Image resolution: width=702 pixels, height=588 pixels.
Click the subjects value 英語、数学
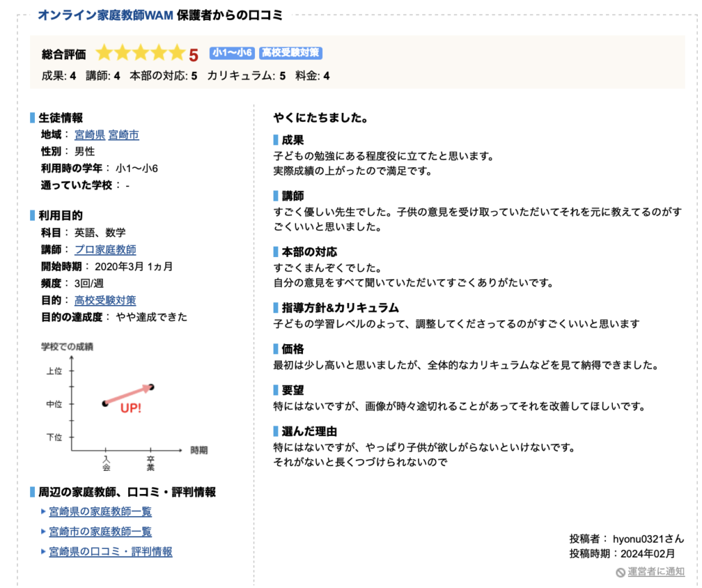coord(100,233)
